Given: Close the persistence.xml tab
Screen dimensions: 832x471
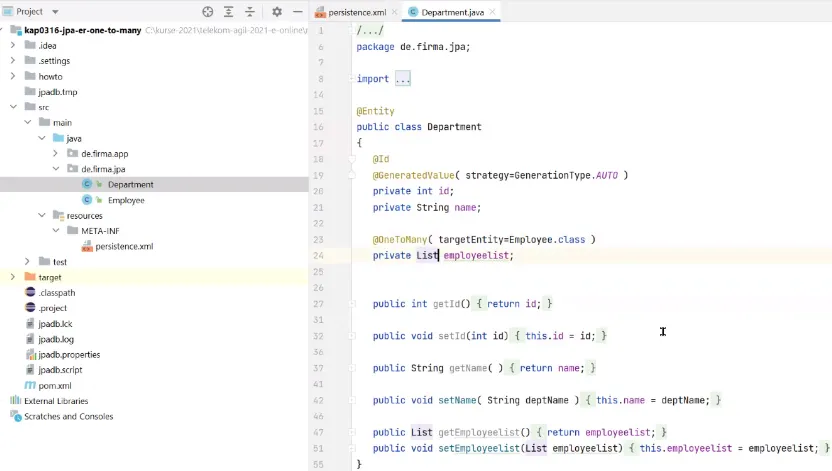Looking at the screenshot, I should 394,12.
